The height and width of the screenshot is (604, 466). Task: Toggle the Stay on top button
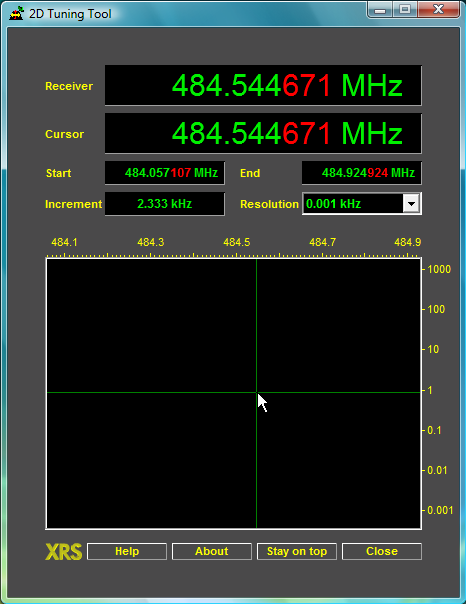[x=297, y=551]
